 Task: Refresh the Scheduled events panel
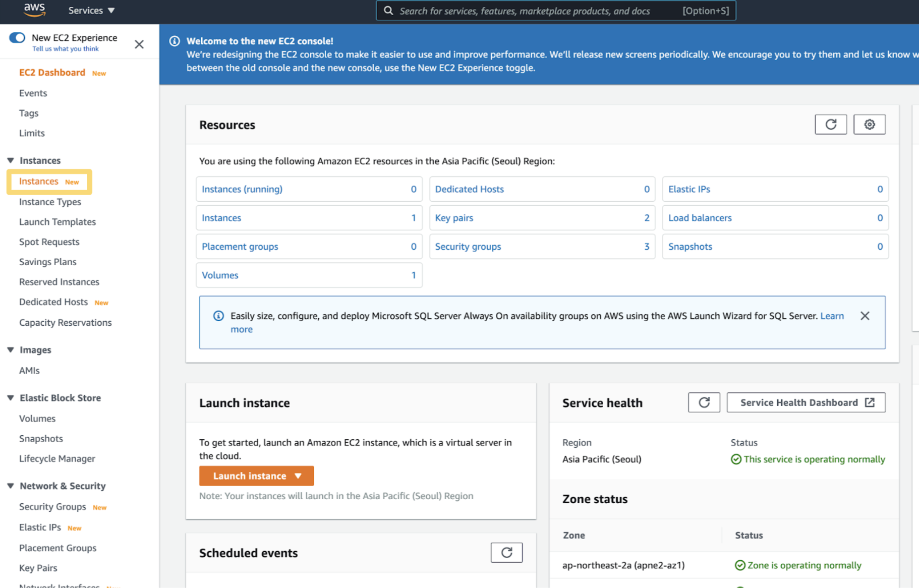507,553
